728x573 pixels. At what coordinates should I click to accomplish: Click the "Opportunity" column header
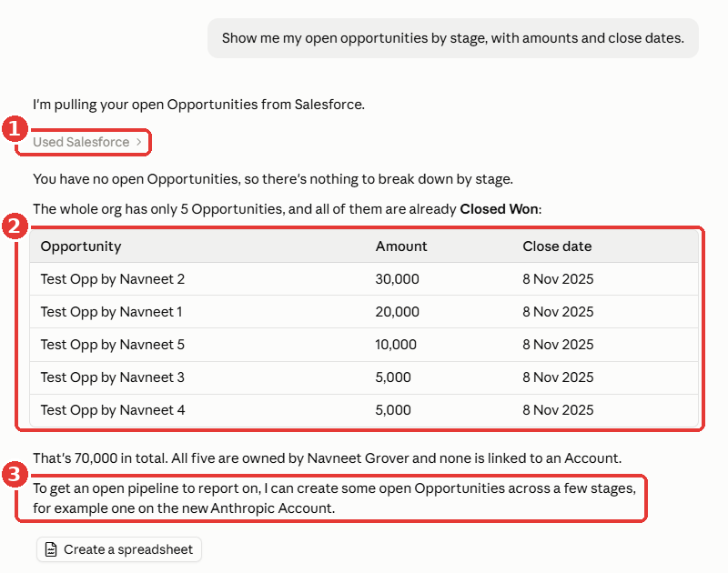click(81, 246)
